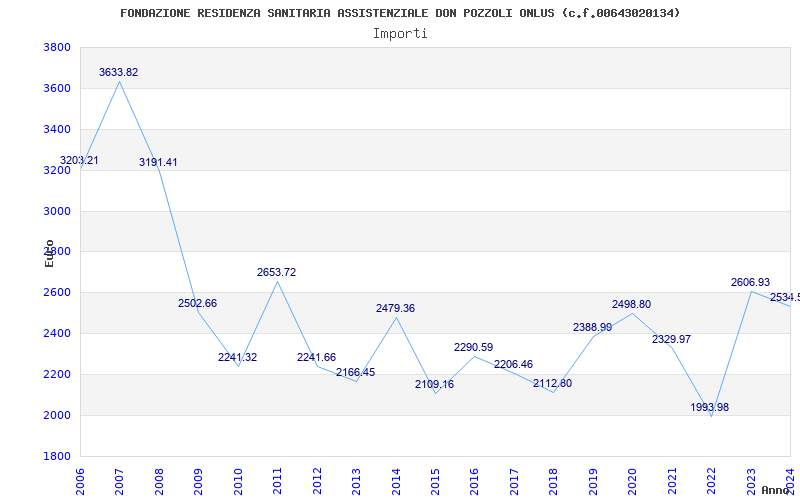Select the 2112.80 data label
Screen dimensions: 800x500
point(553,383)
